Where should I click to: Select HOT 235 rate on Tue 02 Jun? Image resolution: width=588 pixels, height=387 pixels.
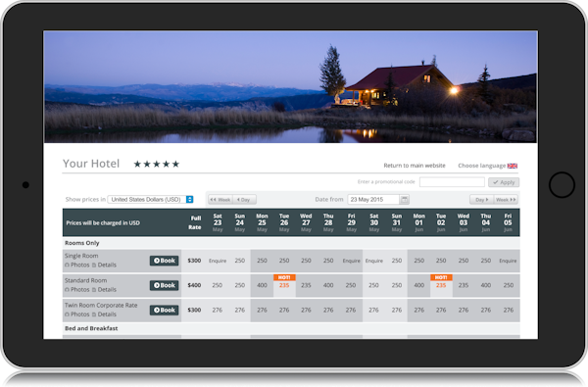point(441,285)
